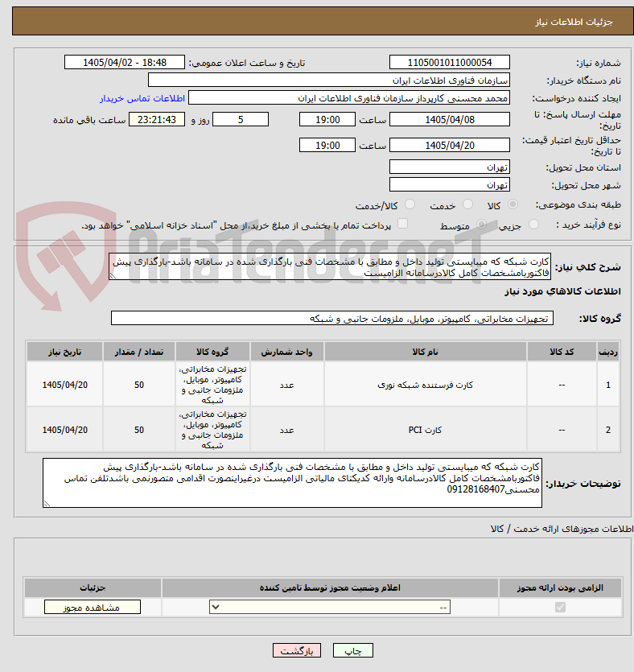The height and width of the screenshot is (672, 634).
Task: Click the چاپ print button
Action: click(353, 650)
